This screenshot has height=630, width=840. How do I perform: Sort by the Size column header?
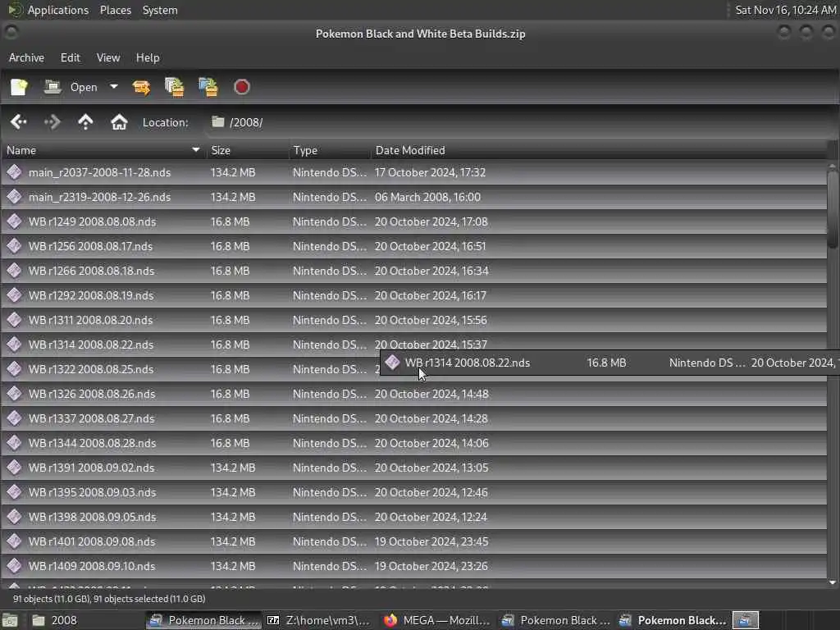tap(246, 150)
